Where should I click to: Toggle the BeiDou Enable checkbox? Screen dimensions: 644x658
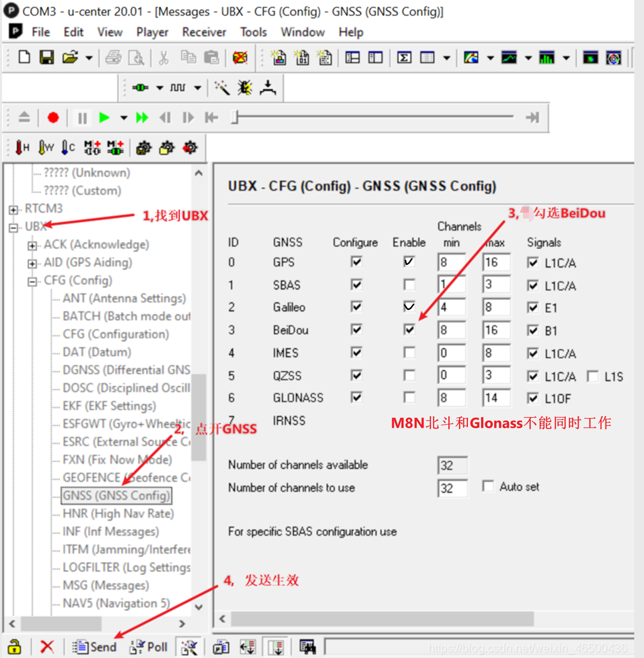409,330
